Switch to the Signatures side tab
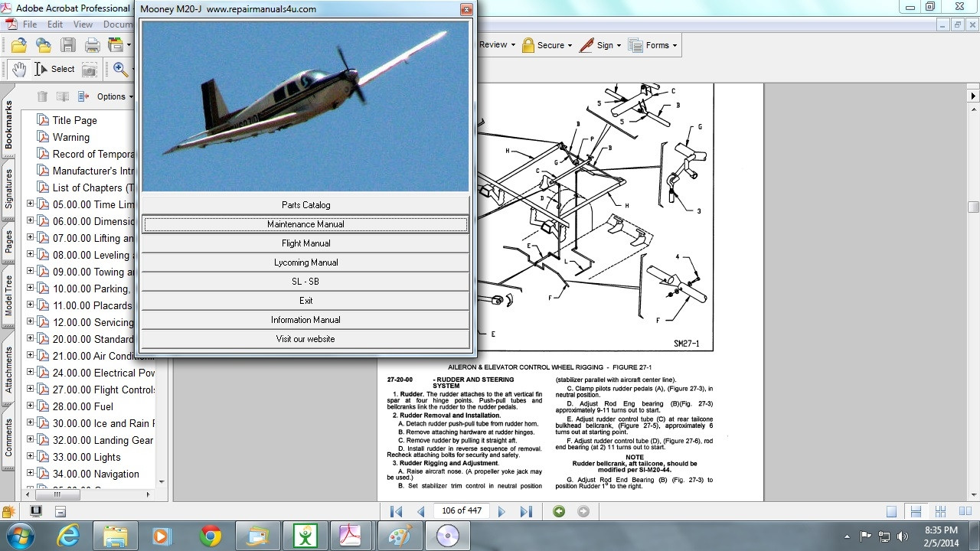 (8, 188)
